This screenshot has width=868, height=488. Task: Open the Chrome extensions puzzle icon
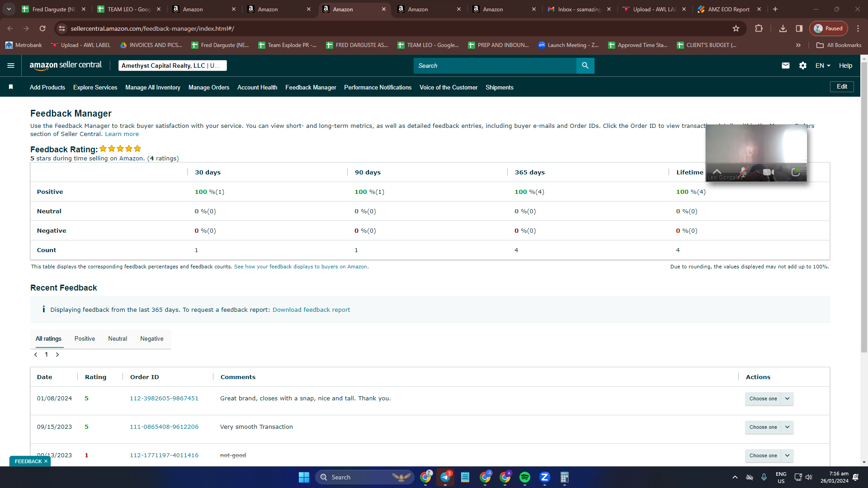coord(759,28)
